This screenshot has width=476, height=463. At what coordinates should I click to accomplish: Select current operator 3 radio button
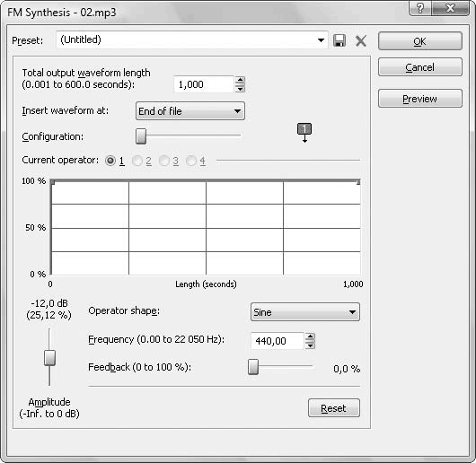pos(164,161)
